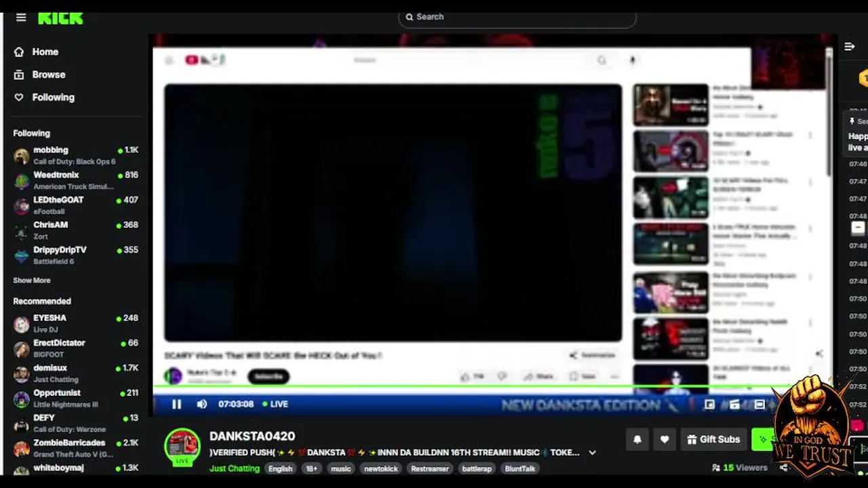
Task: Open demisux recommended channel
Action: pos(76,374)
